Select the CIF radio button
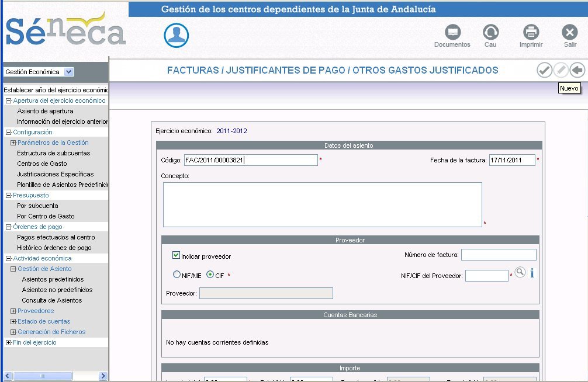The height and width of the screenshot is (382, 588). pyautogui.click(x=210, y=275)
